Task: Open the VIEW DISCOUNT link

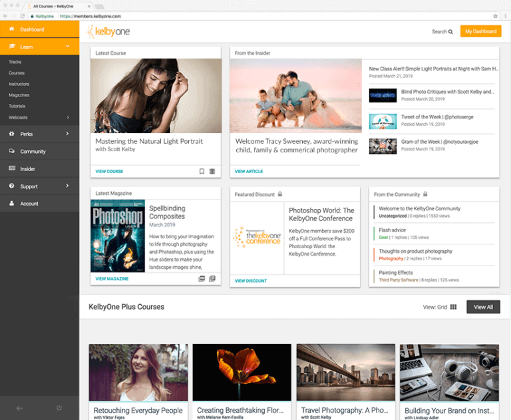Action: coord(251,281)
